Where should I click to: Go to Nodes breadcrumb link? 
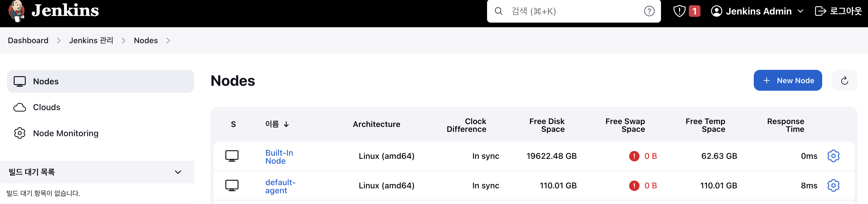pyautogui.click(x=146, y=40)
